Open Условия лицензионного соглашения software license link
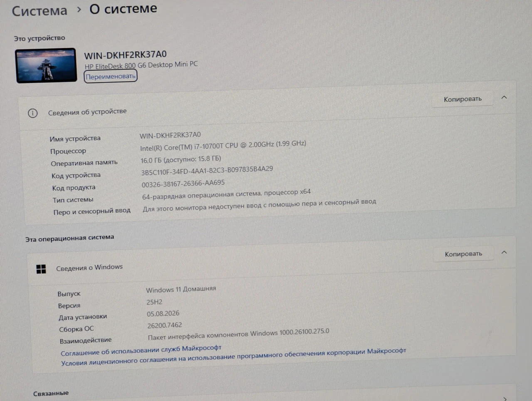 pyautogui.click(x=234, y=357)
